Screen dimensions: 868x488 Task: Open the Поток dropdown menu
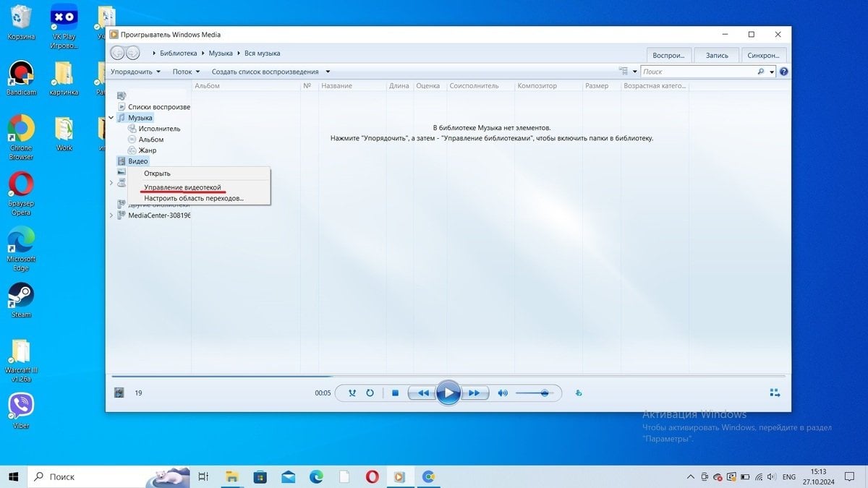pos(187,72)
